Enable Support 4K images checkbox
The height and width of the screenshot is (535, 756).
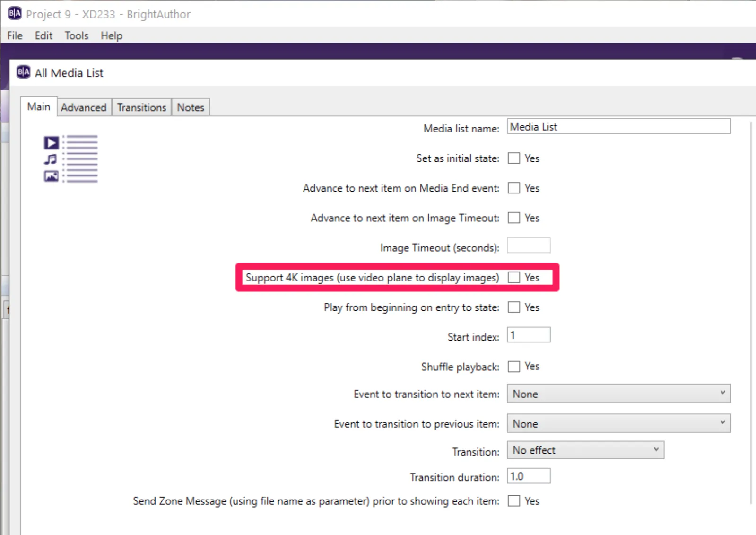pos(514,277)
